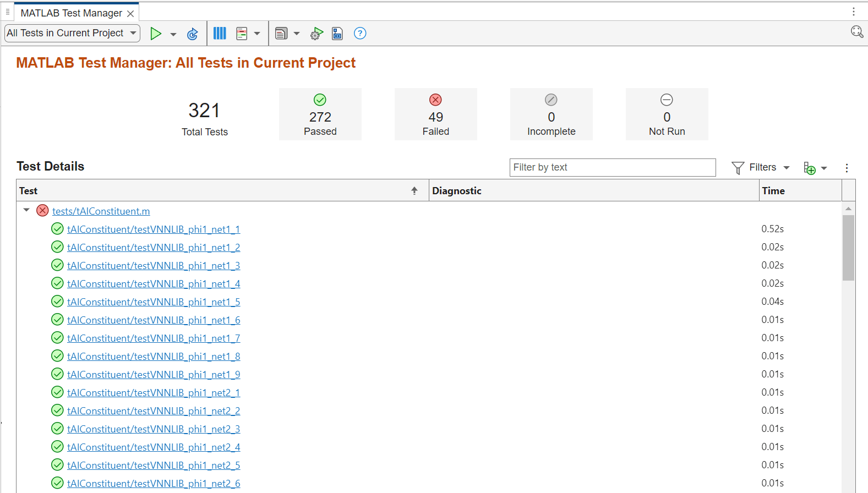Click the funnel Filters icon
The width and height of the screenshot is (868, 493).
(738, 168)
